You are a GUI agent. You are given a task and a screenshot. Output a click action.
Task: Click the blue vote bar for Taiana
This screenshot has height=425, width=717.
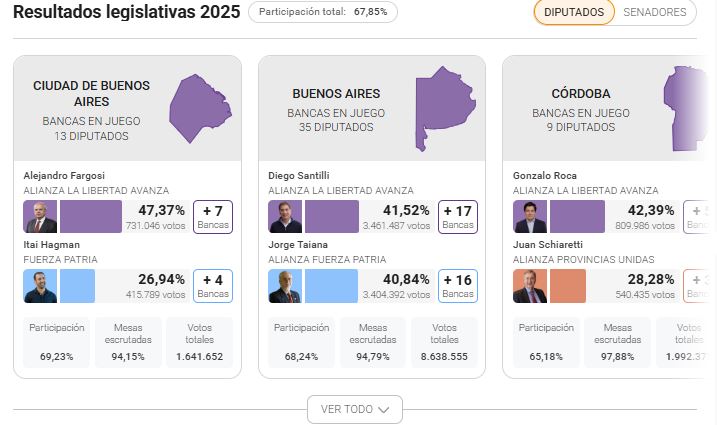(x=331, y=286)
